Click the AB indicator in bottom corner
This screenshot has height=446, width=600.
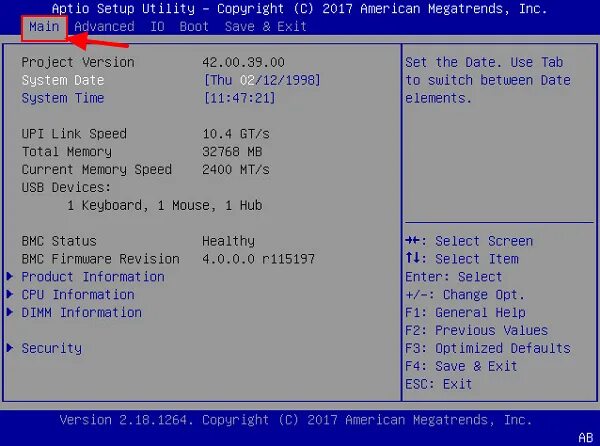(585, 438)
